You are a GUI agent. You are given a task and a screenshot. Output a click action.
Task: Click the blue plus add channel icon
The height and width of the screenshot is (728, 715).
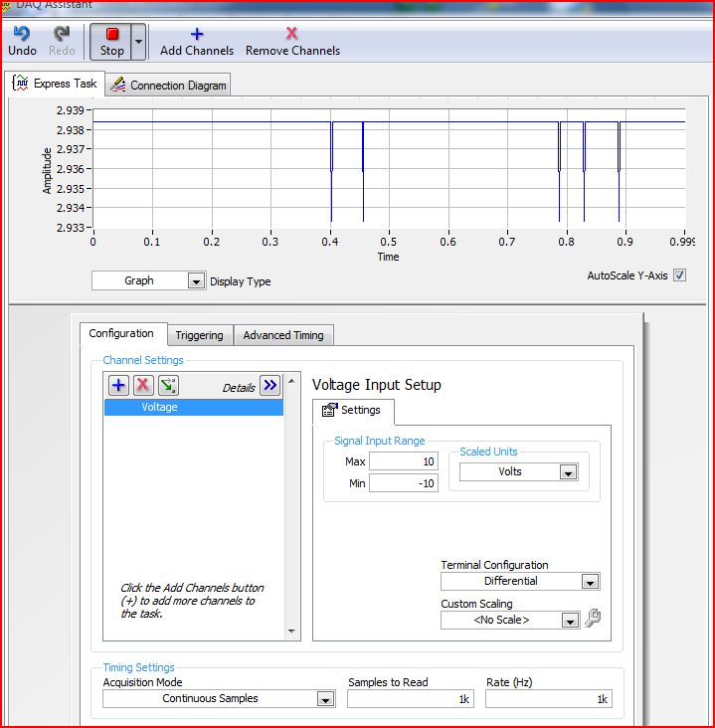pyautogui.click(x=118, y=385)
